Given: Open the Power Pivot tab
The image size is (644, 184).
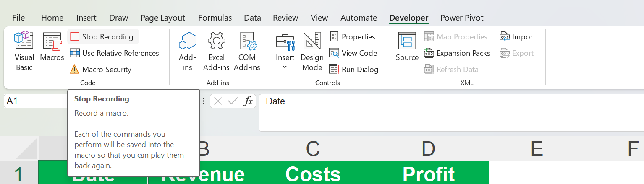Looking at the screenshot, I should click(462, 18).
